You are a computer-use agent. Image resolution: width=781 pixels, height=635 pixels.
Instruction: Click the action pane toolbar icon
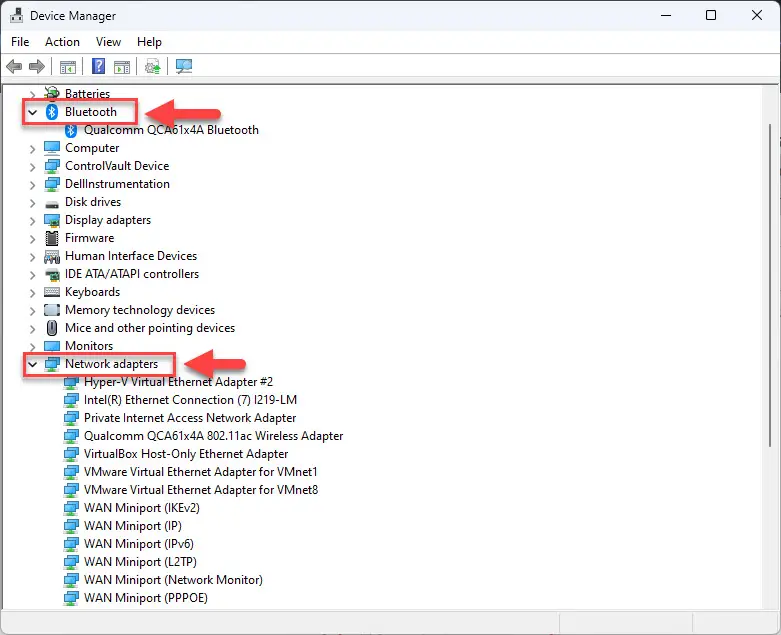pos(122,67)
